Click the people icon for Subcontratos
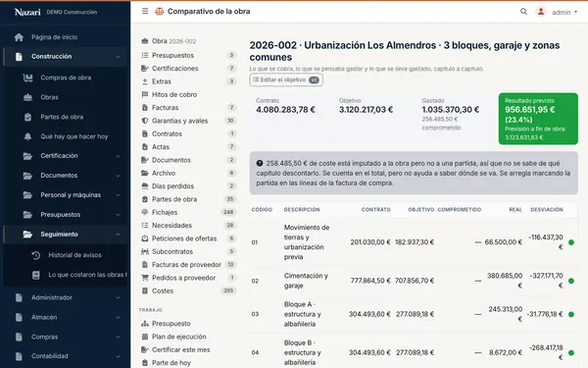588x368 pixels. pyautogui.click(x=145, y=251)
